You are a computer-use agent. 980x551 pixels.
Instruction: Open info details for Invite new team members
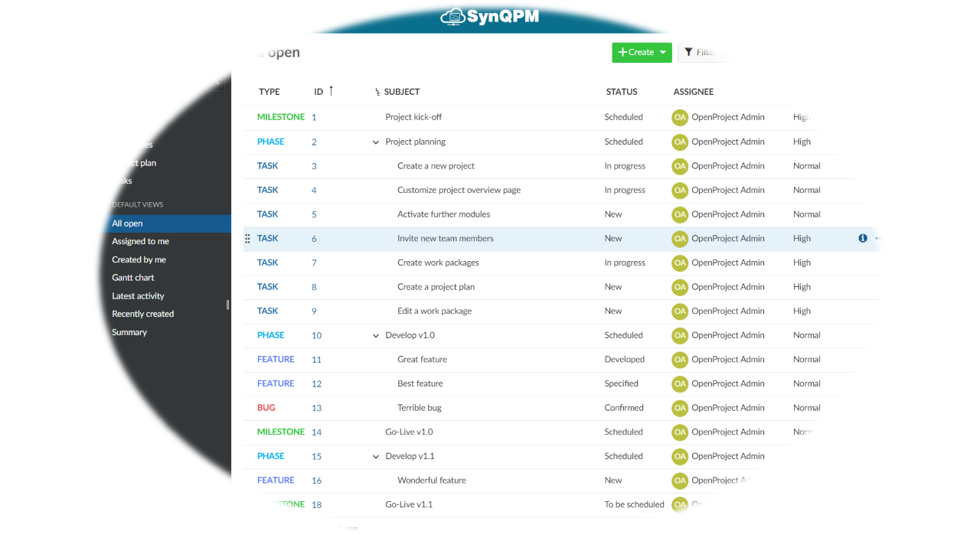(x=863, y=238)
